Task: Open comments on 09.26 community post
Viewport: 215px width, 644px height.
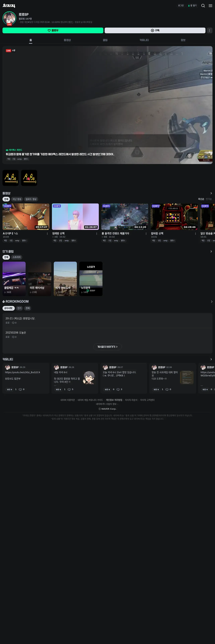Action: coord(71,389)
